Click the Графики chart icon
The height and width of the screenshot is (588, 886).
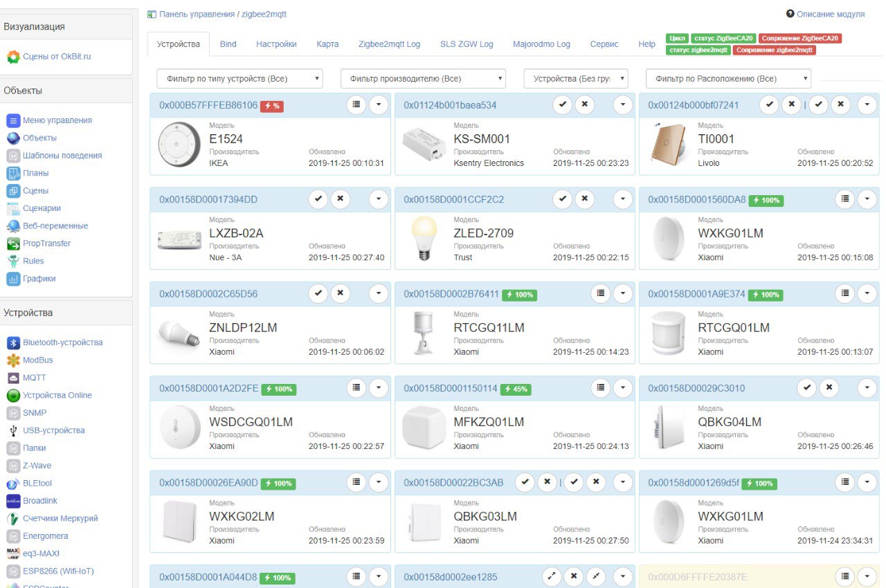click(12, 279)
